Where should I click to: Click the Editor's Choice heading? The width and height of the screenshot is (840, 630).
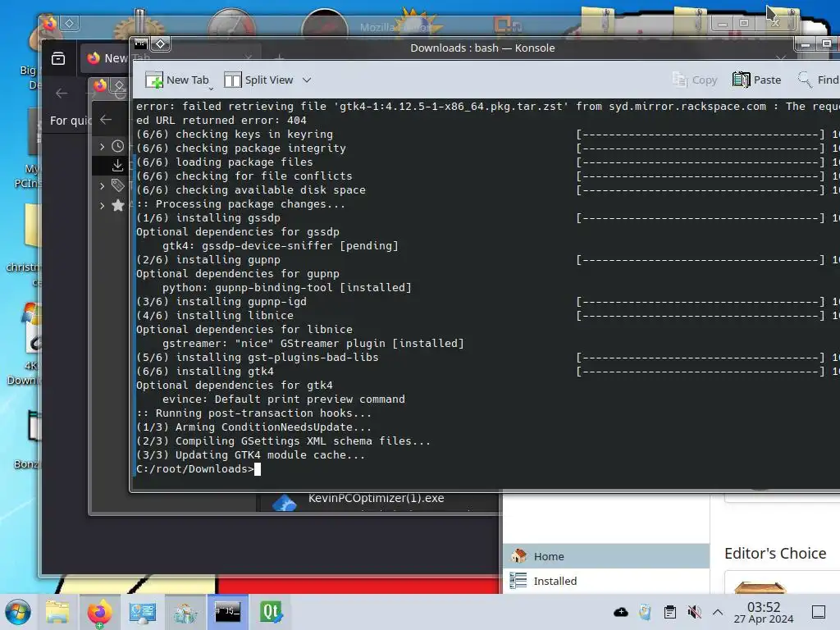click(774, 554)
